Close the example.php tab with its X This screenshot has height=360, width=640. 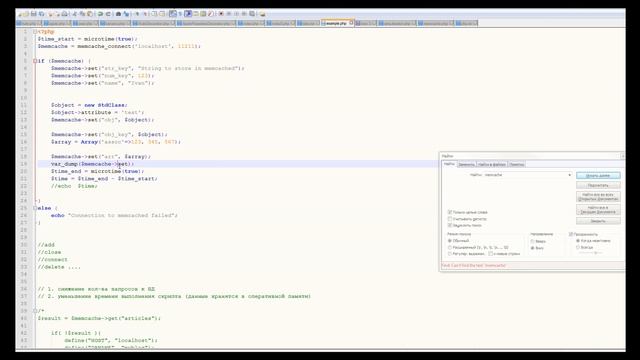pyautogui.click(x=351, y=23)
